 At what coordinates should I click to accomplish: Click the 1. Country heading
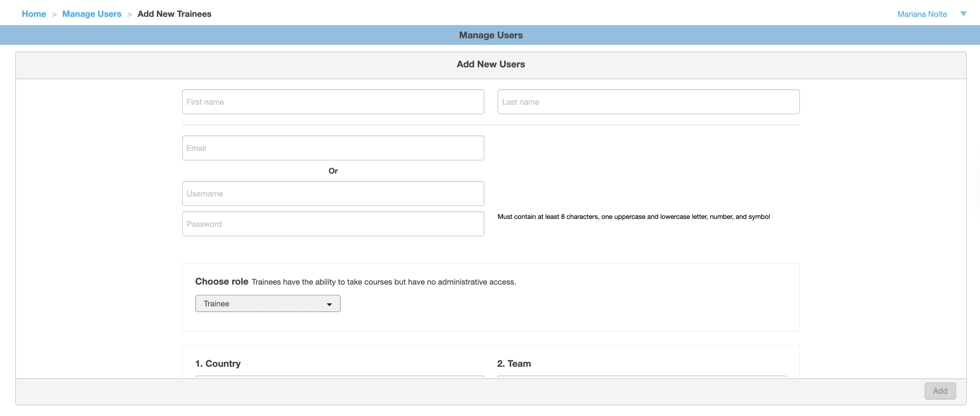coord(218,364)
